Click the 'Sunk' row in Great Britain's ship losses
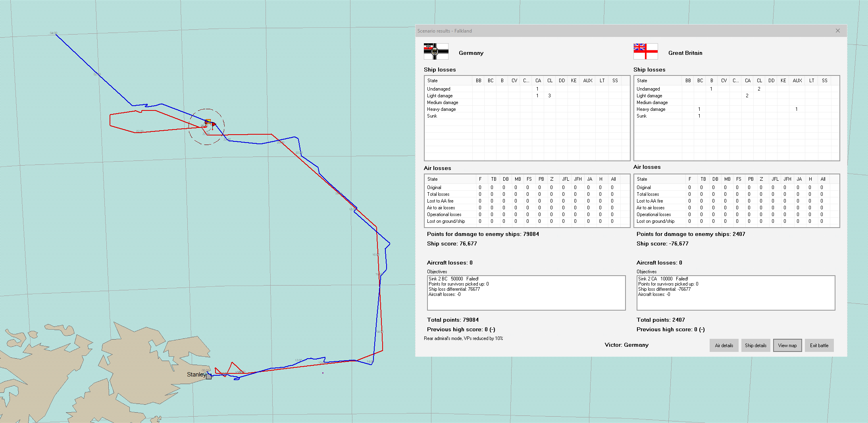The height and width of the screenshot is (423, 868). (x=737, y=116)
